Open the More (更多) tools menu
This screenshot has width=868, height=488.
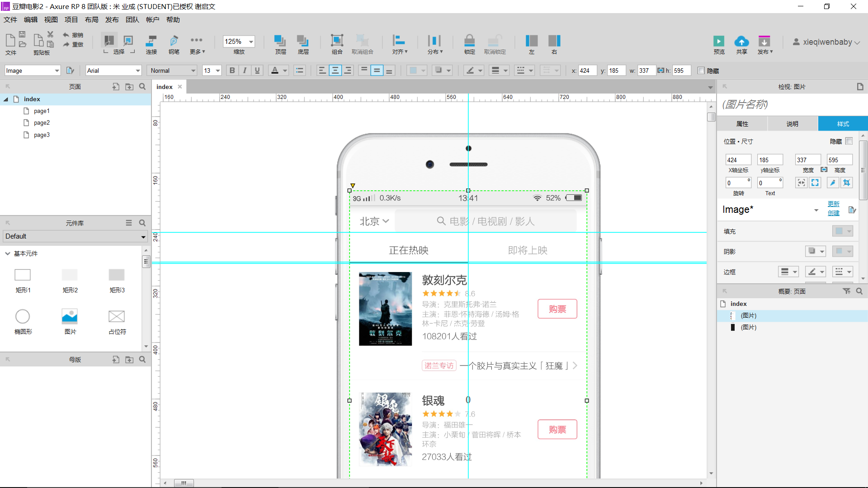(x=197, y=44)
